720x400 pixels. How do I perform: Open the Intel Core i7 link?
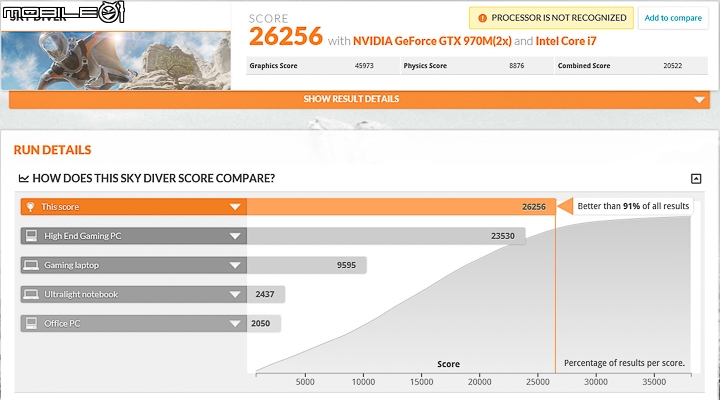click(x=566, y=41)
